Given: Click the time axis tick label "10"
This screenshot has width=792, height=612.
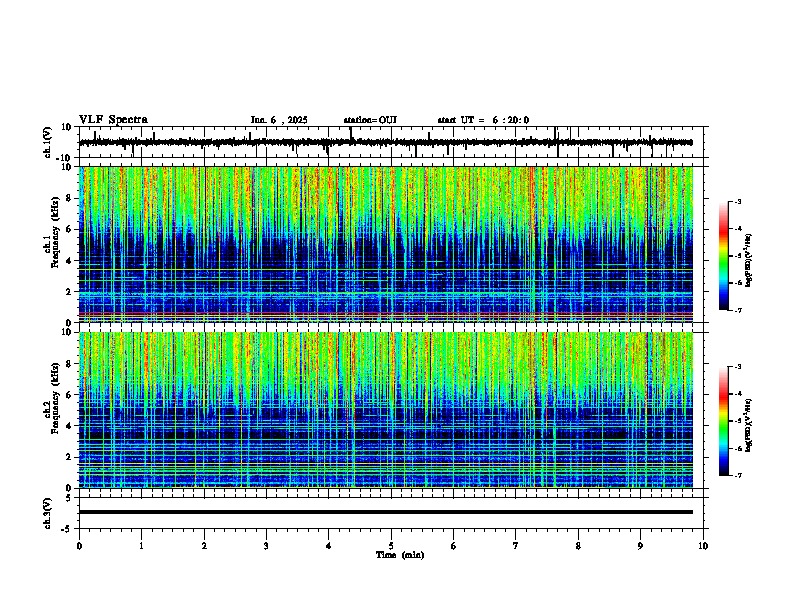Looking at the screenshot, I should tap(703, 546).
